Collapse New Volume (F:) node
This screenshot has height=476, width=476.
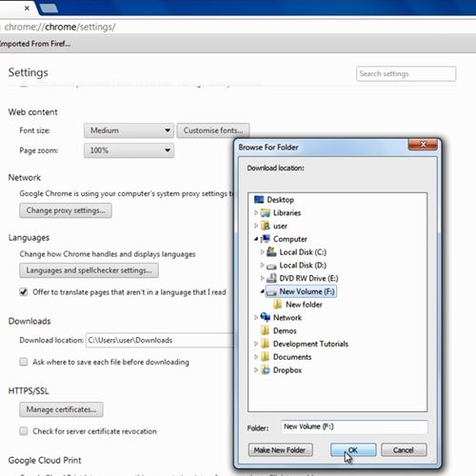click(x=263, y=291)
